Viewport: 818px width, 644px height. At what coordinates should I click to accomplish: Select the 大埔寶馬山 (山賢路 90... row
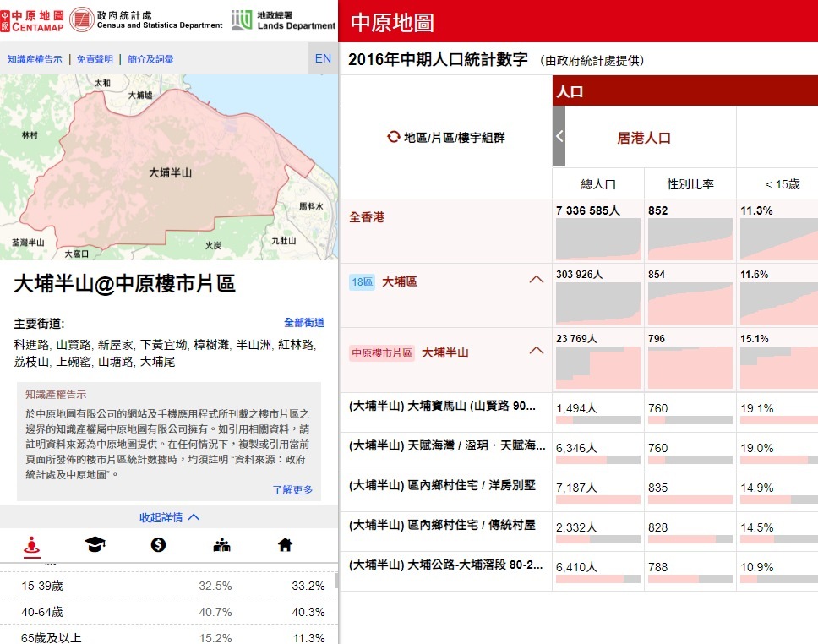point(446,412)
